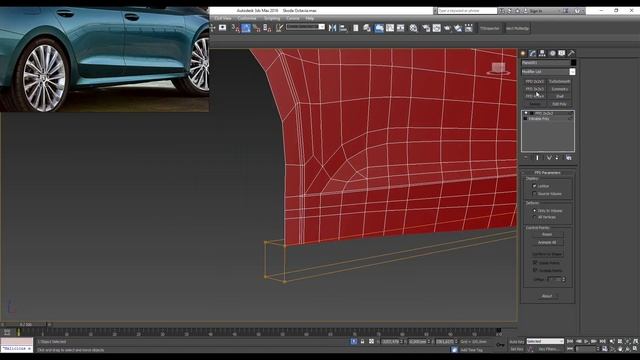Open the Scripting menu
The width and height of the screenshot is (640, 360).
pos(272,18)
